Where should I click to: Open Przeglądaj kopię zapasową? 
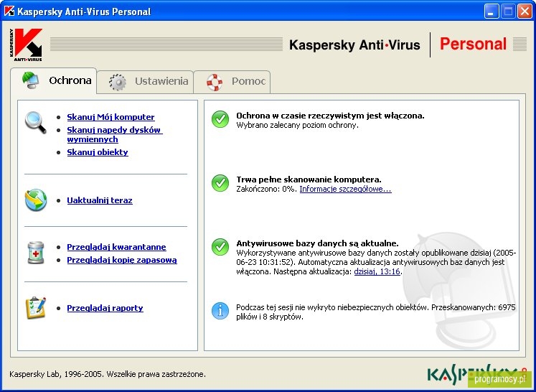click(x=122, y=260)
